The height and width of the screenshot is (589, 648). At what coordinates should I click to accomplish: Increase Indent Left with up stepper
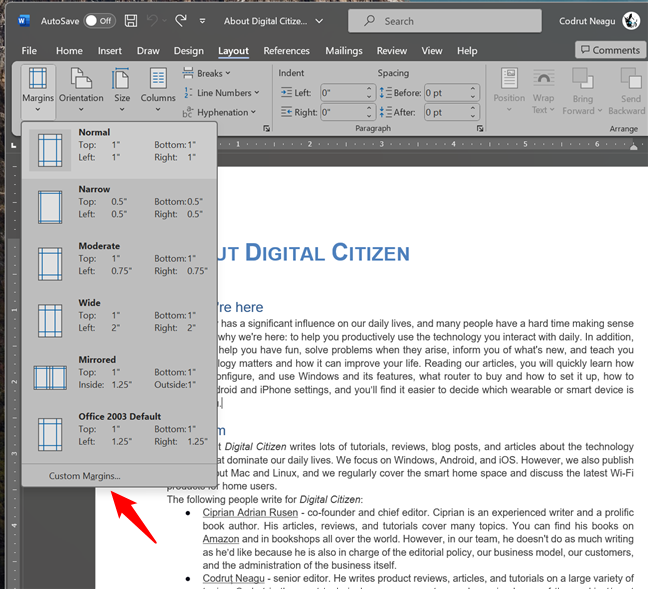click(x=369, y=89)
